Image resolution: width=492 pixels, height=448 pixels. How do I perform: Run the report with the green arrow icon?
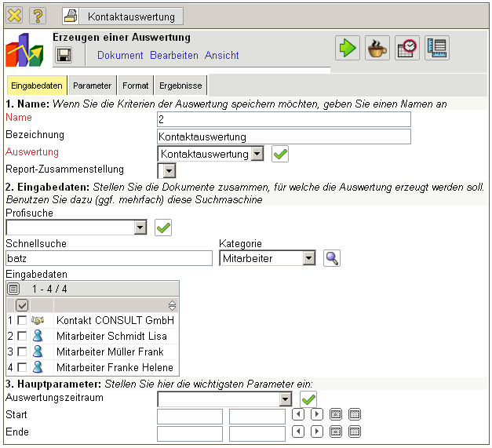click(x=347, y=48)
